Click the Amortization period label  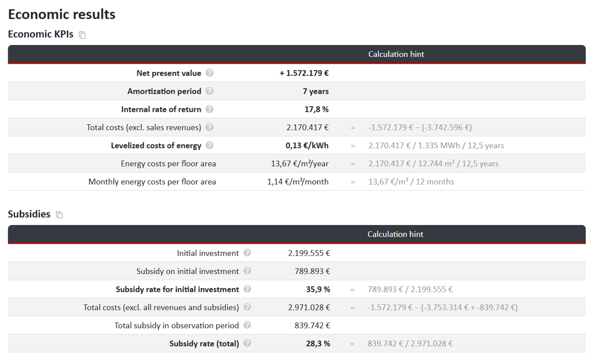pyautogui.click(x=164, y=92)
